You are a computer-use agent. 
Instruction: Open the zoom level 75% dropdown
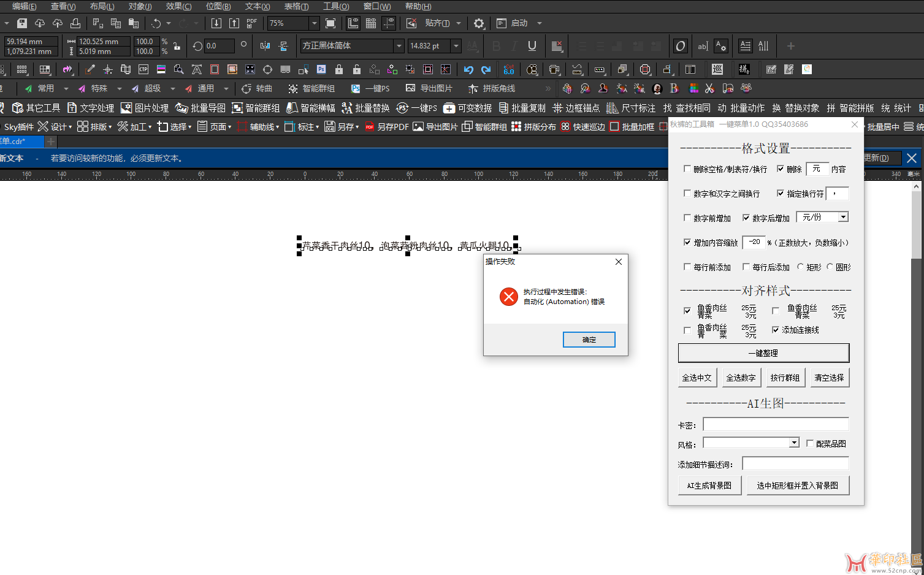pos(314,23)
